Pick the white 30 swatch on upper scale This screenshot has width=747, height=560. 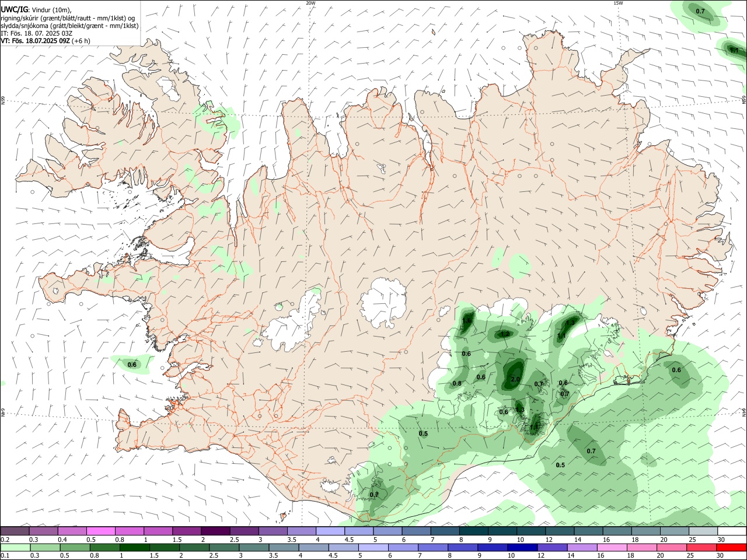pyautogui.click(x=732, y=531)
